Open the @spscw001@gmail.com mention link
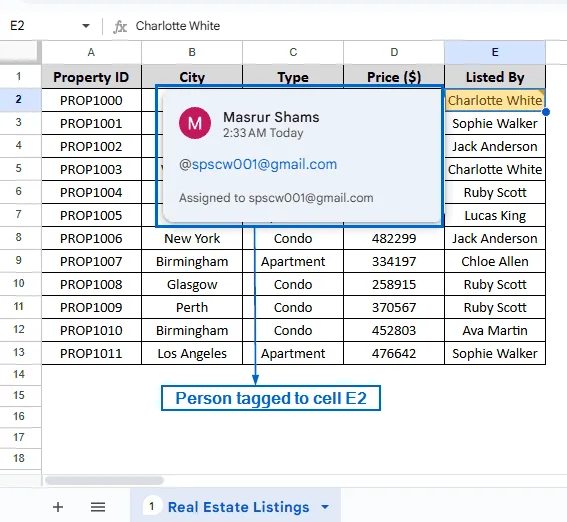Image resolution: width=567 pixels, height=522 pixels. tap(258, 164)
